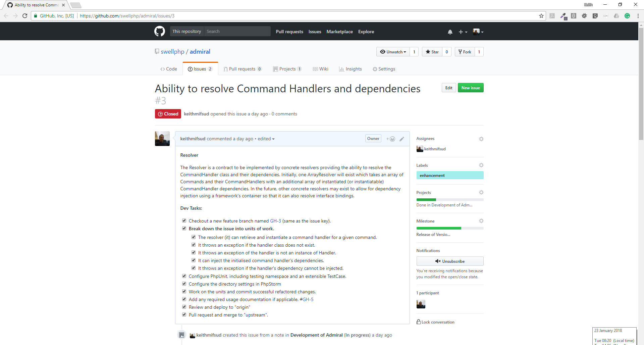Click Lock conversation link
The width and height of the screenshot is (644, 345).
pyautogui.click(x=435, y=322)
